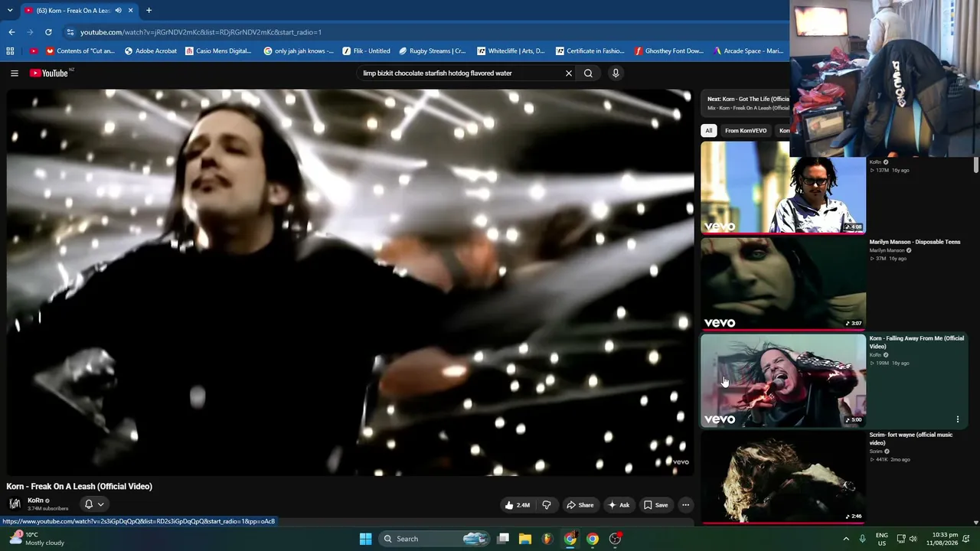This screenshot has width=980, height=551.
Task: Show hidden system tray icons
Action: tap(846, 539)
